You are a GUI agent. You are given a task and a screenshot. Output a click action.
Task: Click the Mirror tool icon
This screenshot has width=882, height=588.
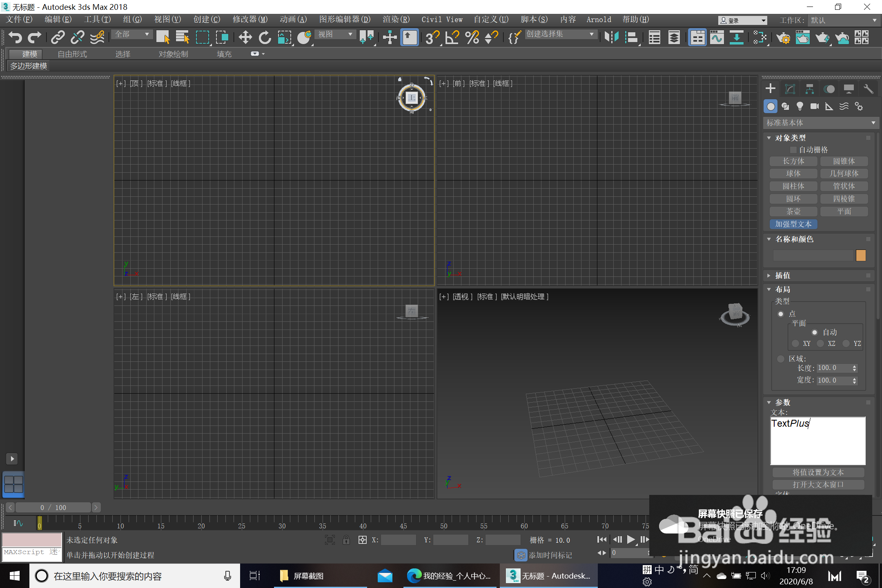(x=611, y=38)
